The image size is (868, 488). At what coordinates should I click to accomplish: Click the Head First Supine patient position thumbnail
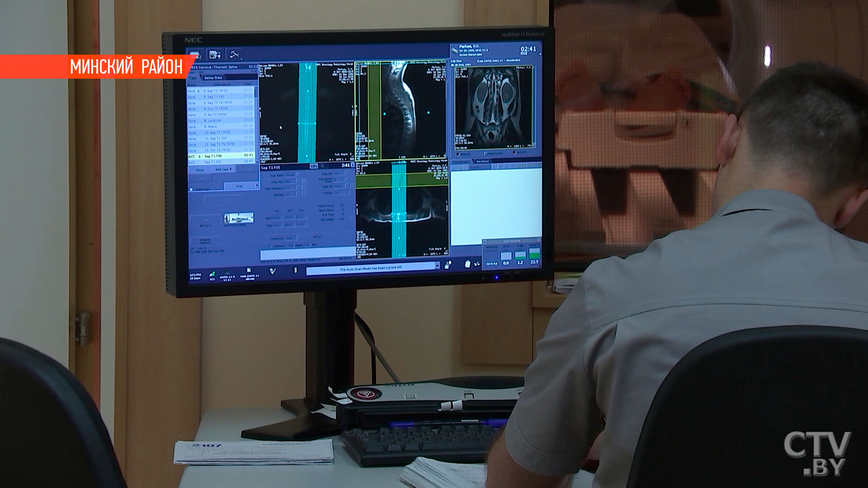click(x=238, y=218)
